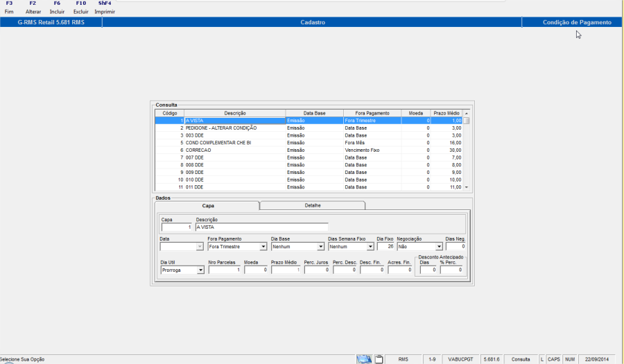Click the Desconto Antecipado % Perc. field
The width and height of the screenshot is (624, 364).
tap(451, 270)
